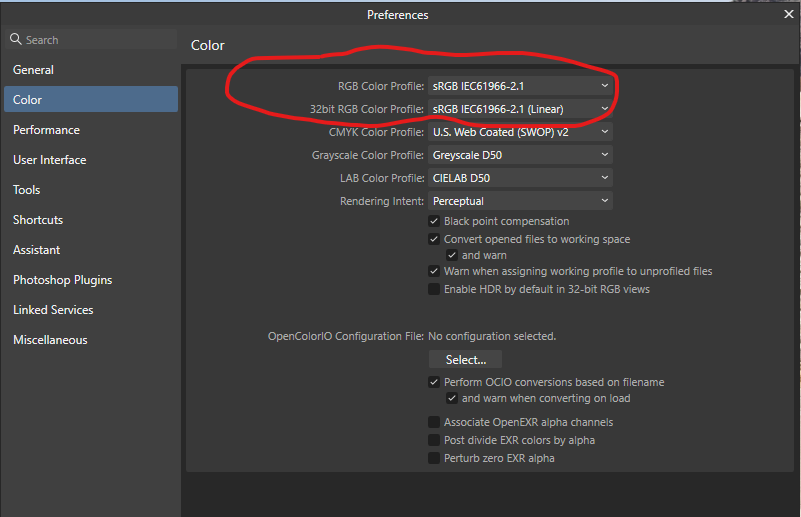Close the Preferences dialog
The width and height of the screenshot is (801, 517).
(788, 14)
